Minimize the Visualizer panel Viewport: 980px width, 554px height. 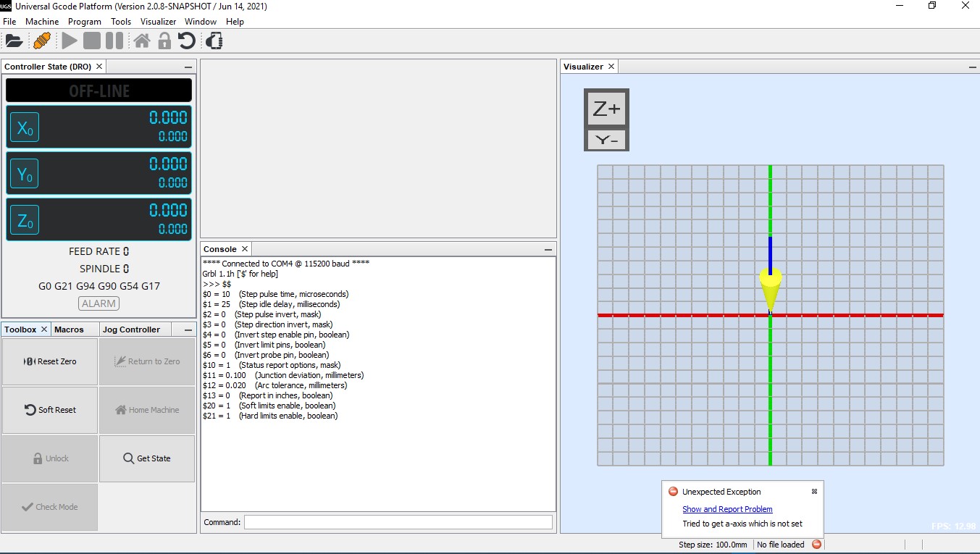coord(973,67)
